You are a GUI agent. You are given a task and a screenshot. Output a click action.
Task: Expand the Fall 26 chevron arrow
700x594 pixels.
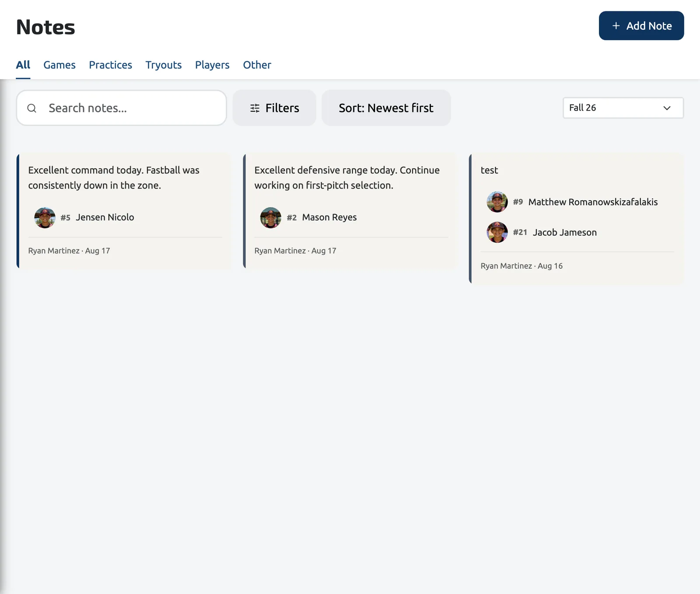[667, 108]
